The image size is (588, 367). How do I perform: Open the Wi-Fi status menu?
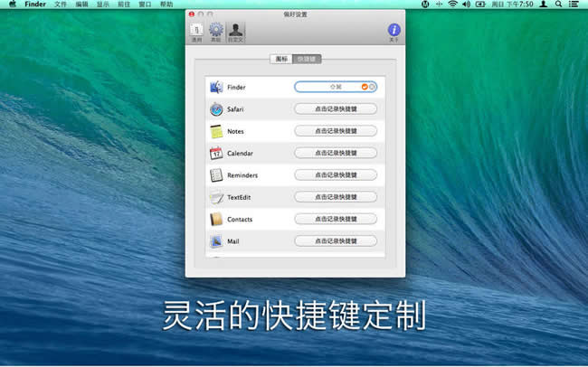click(x=453, y=5)
